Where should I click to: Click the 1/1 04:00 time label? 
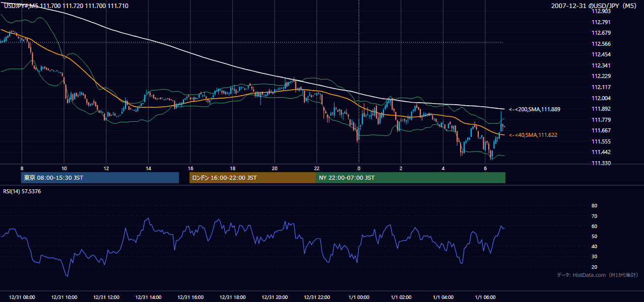tap(443, 297)
